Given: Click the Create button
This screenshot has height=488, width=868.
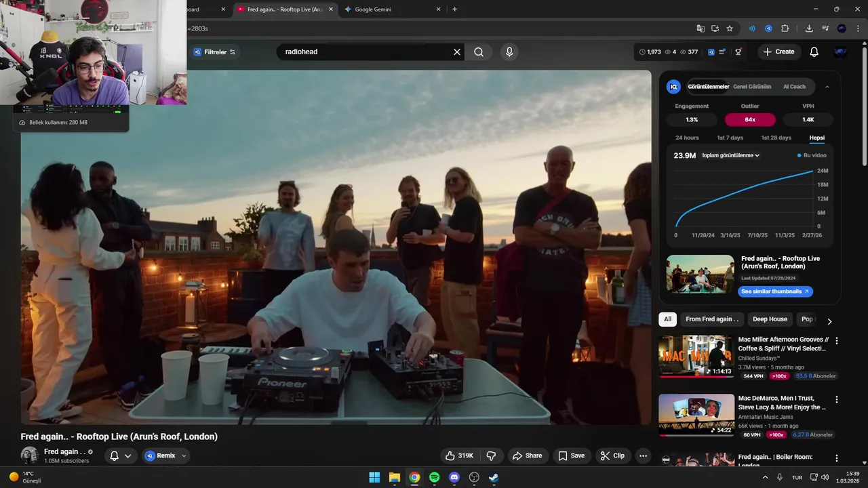Looking at the screenshot, I should [x=778, y=52].
